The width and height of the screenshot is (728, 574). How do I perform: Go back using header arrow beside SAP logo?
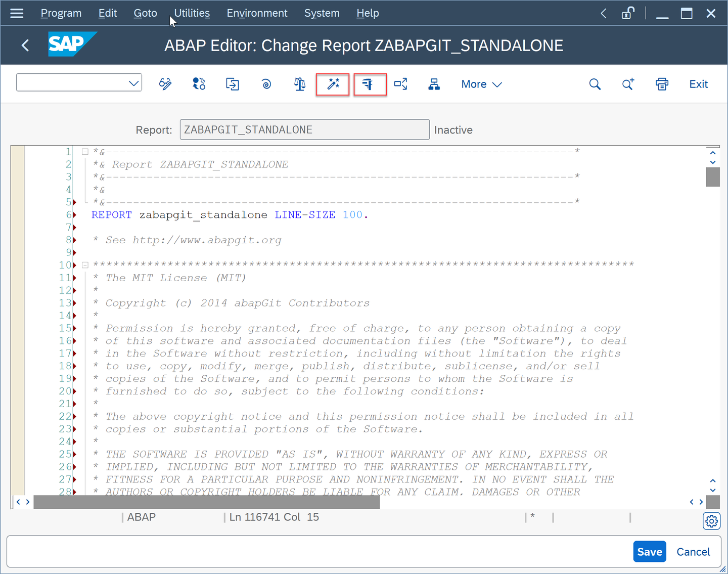click(25, 46)
